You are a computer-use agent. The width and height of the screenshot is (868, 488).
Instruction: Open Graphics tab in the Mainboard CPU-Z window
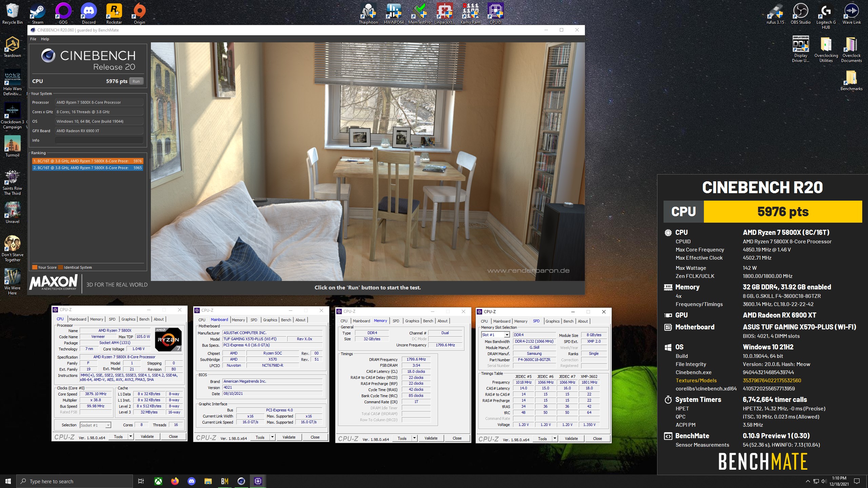click(x=270, y=320)
